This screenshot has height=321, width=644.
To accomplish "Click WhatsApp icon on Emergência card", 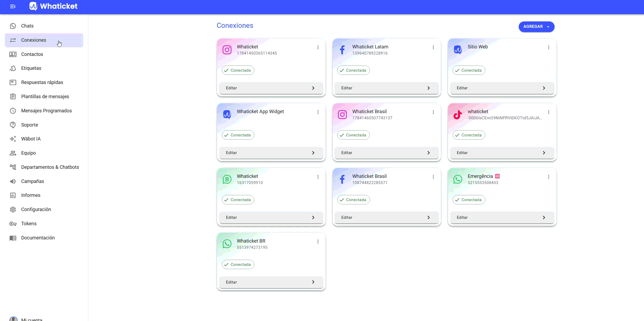I will [x=458, y=179].
